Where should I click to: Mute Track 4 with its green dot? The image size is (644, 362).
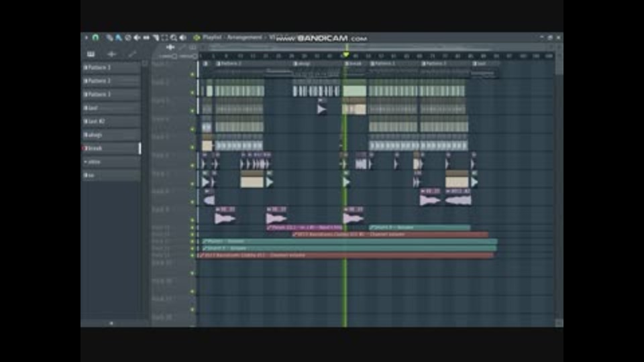193,129
